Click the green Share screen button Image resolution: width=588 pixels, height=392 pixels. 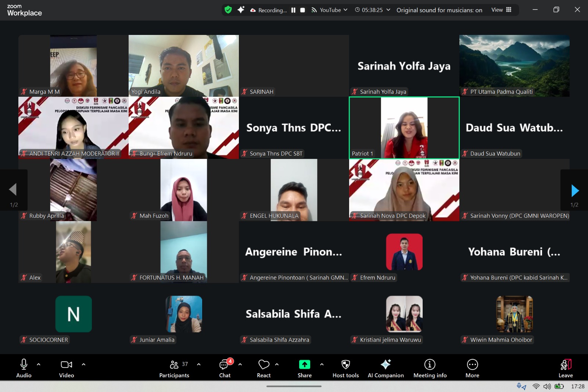tap(304, 368)
